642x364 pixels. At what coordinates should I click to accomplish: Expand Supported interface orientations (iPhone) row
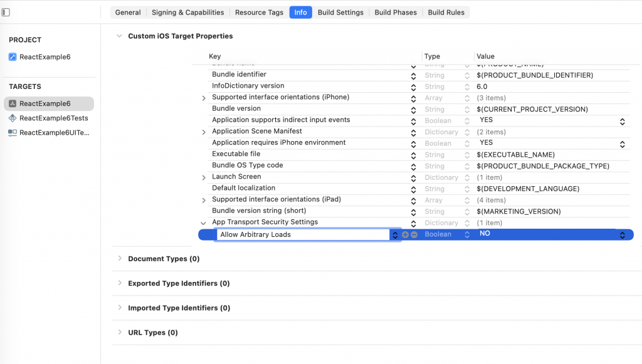tap(204, 98)
